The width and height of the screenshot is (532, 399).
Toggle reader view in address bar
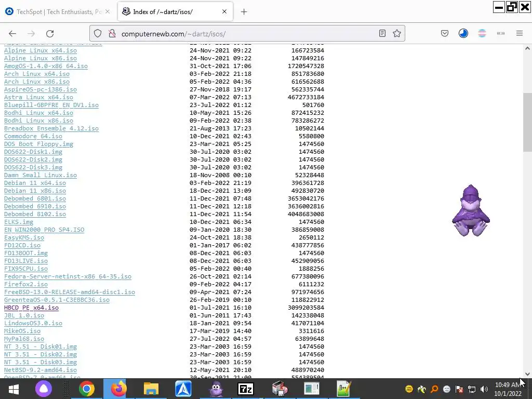pyautogui.click(x=382, y=33)
